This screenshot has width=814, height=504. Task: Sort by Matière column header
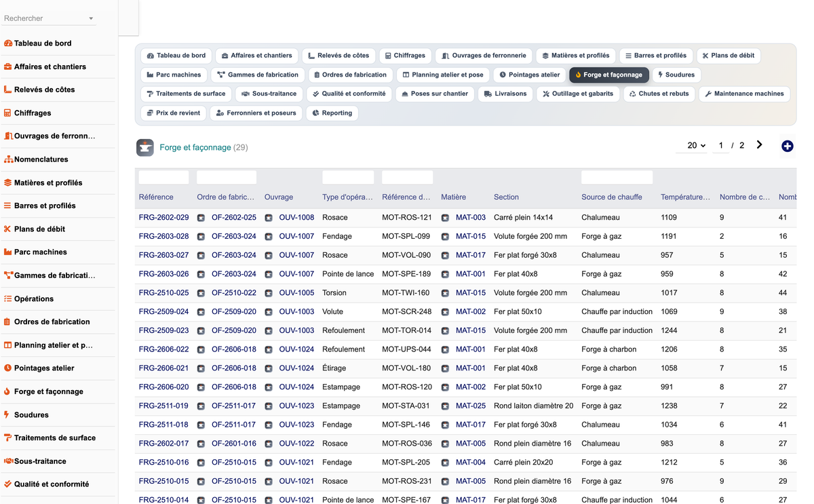[453, 197]
